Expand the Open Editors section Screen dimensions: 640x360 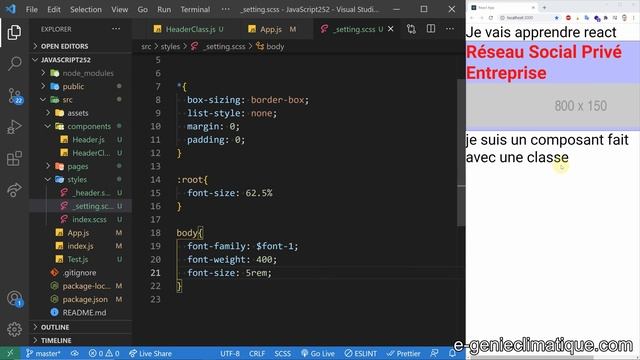[64, 46]
